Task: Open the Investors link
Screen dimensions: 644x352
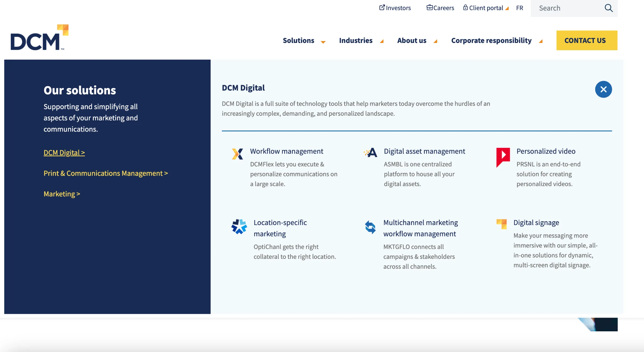Action: pyautogui.click(x=398, y=8)
